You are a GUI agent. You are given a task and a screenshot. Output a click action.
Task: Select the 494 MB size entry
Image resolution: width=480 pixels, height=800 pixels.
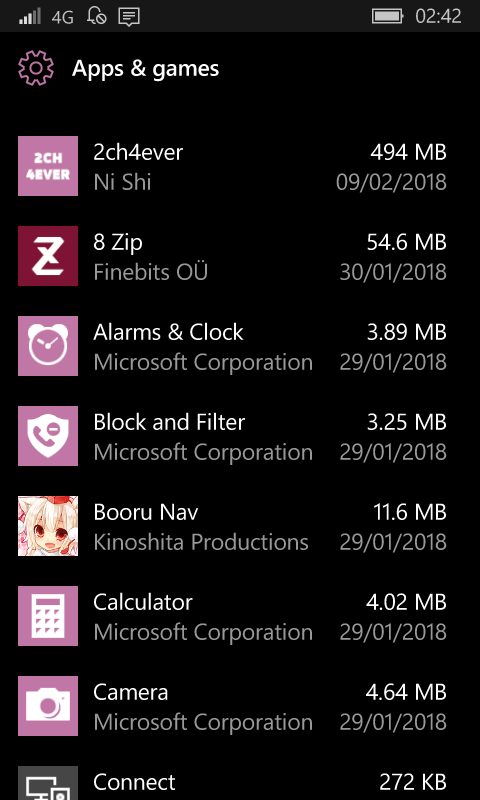(409, 152)
